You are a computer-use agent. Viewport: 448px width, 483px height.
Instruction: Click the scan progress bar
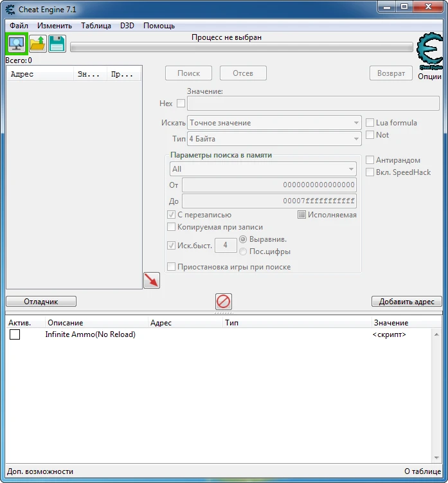pyautogui.click(x=242, y=48)
